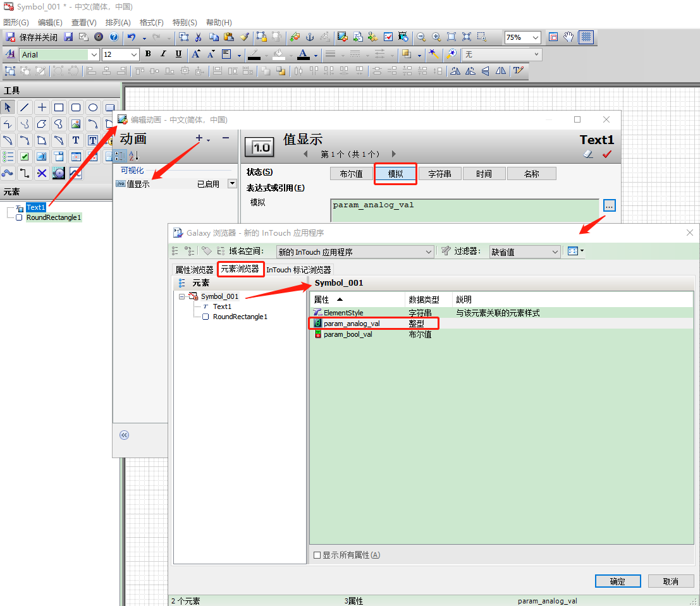Click the 确定 button
This screenshot has height=606, width=700.
pyautogui.click(x=617, y=581)
